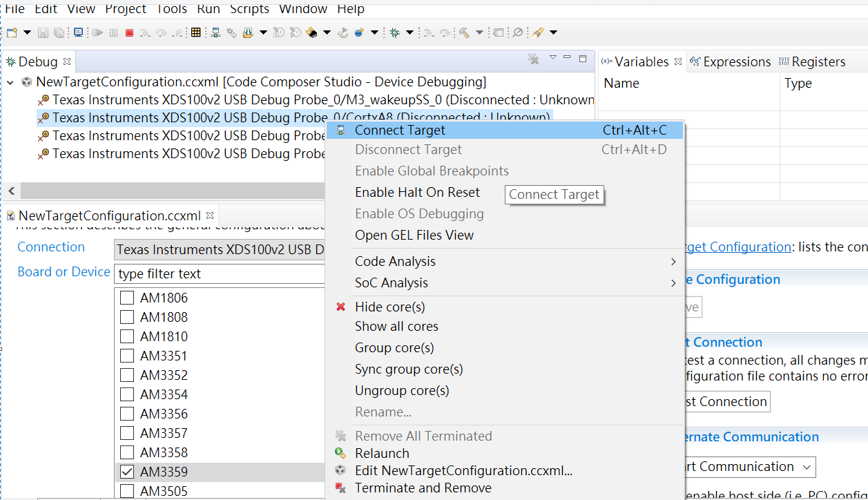Click the Save toolbar icon
The width and height of the screenshot is (868, 500).
tap(43, 32)
